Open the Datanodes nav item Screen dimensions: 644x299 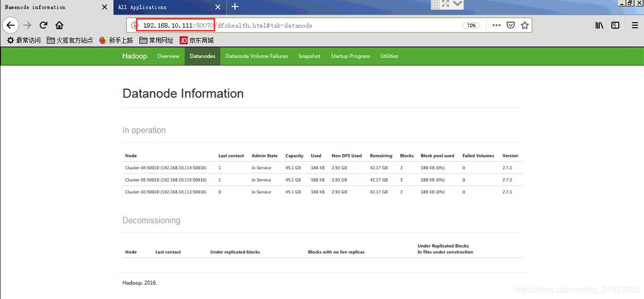[x=202, y=56]
